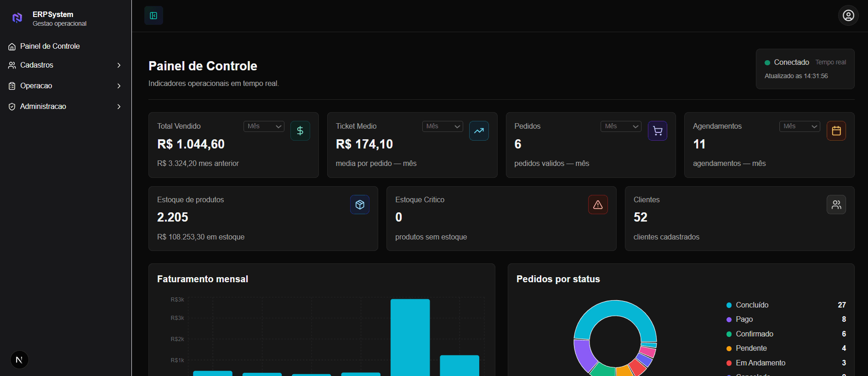Click the 'Tempo real' label
This screenshot has height=376, width=868.
coord(831,63)
